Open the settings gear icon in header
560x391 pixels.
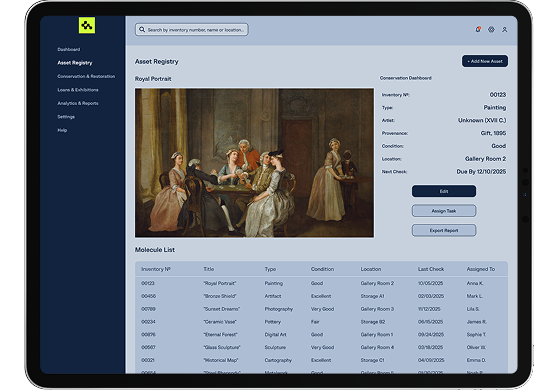pyautogui.click(x=491, y=30)
